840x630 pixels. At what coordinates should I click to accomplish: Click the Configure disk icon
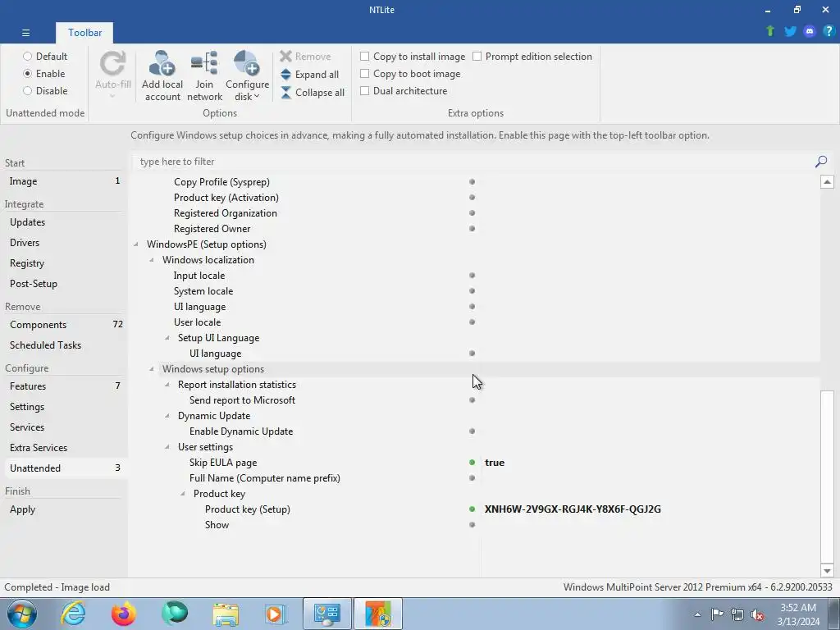click(246, 63)
